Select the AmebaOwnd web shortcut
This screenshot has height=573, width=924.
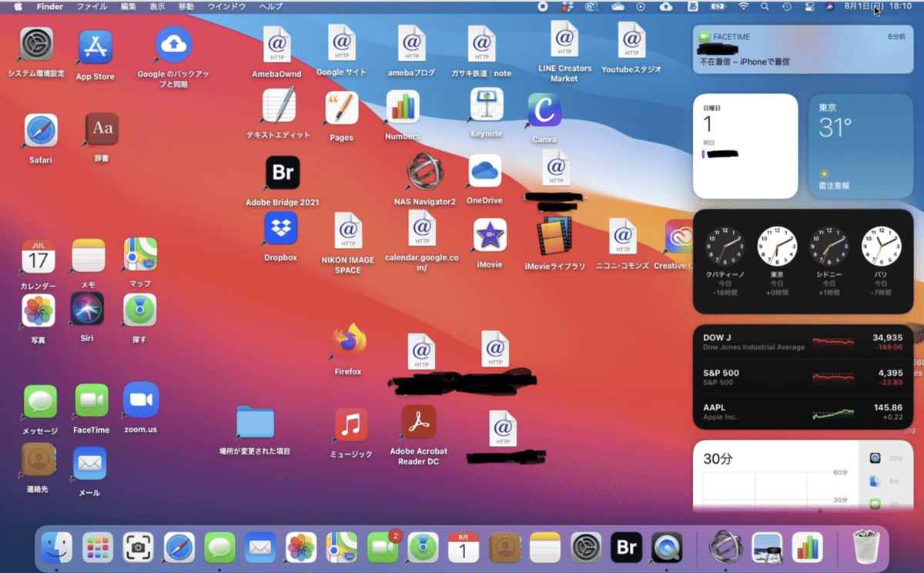[276, 45]
